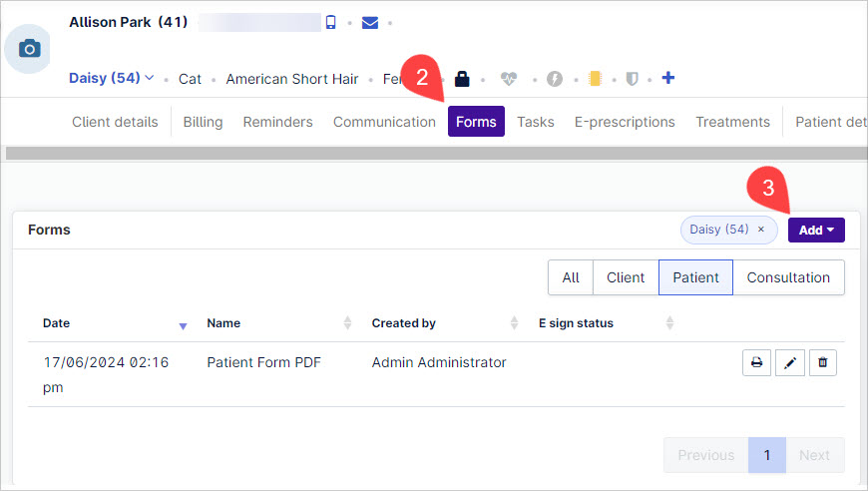The image size is (868, 491).
Task: Open the Patient details tab
Action: (x=831, y=122)
